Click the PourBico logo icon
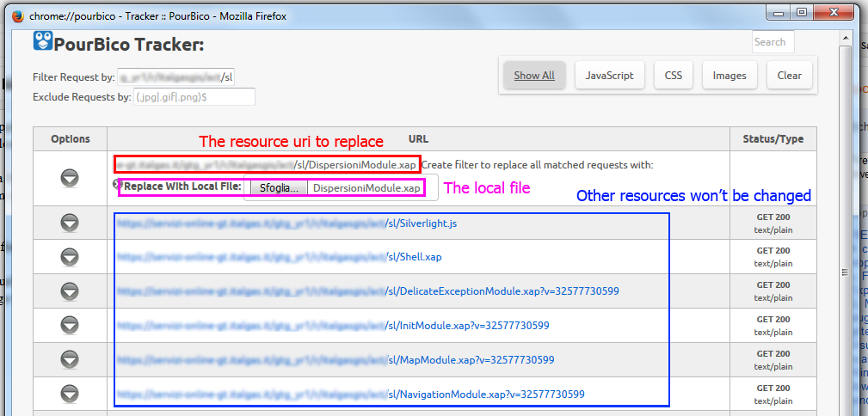 (43, 41)
